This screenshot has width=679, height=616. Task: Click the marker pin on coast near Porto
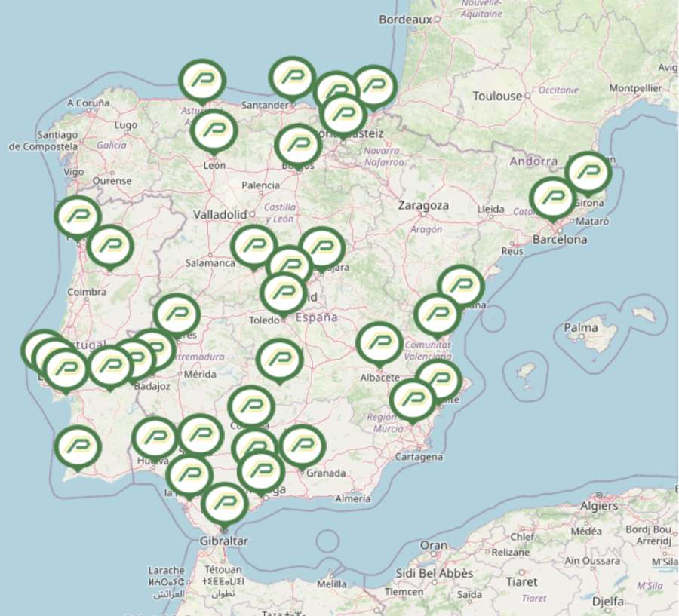(x=78, y=216)
